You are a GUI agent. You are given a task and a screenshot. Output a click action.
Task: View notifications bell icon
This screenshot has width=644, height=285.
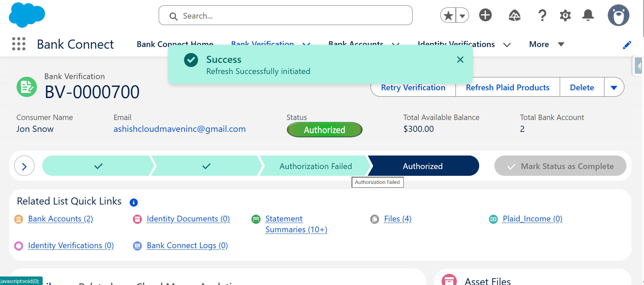(x=588, y=15)
